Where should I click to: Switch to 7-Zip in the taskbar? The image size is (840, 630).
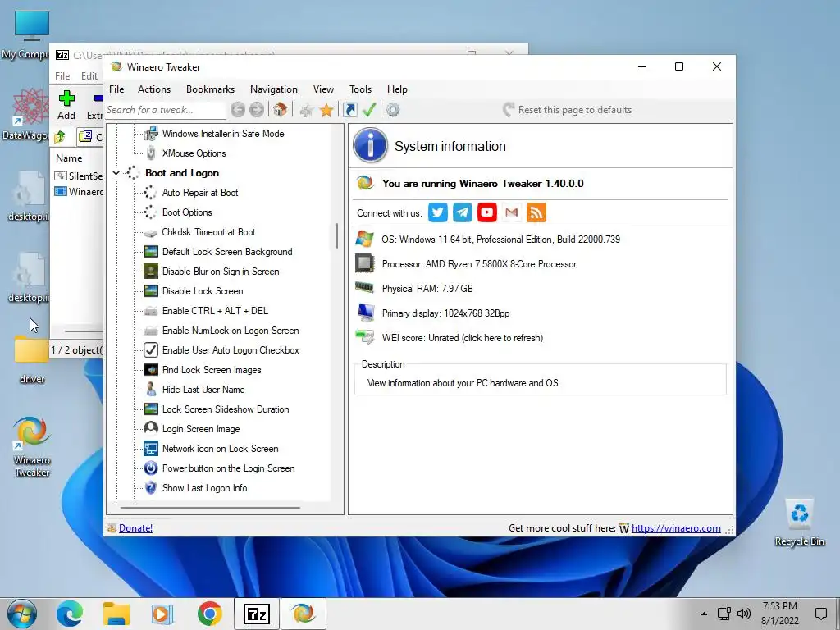pyautogui.click(x=256, y=614)
